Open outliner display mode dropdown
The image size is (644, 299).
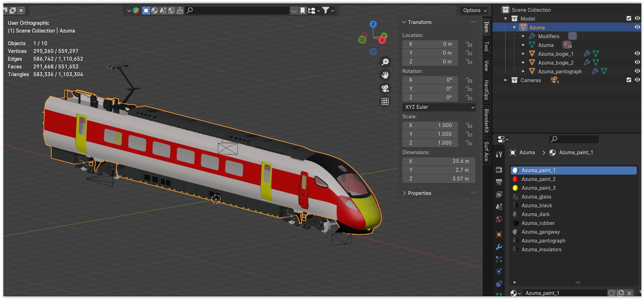click(314, 11)
